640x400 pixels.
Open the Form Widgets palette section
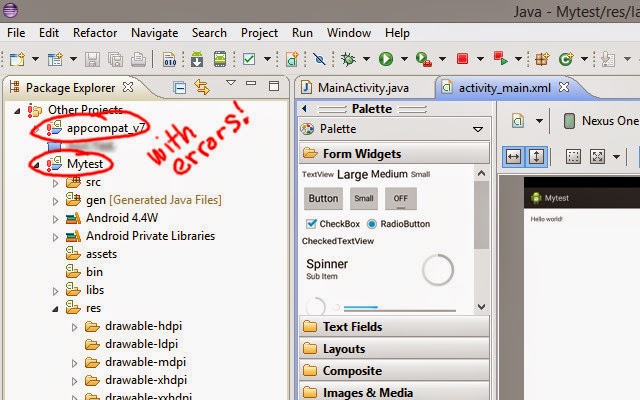click(395, 153)
